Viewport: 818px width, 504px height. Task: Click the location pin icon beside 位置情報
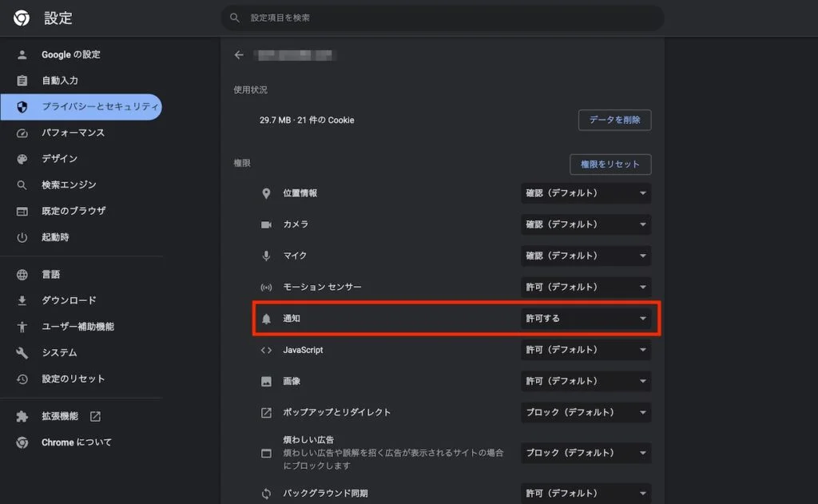[266, 193]
